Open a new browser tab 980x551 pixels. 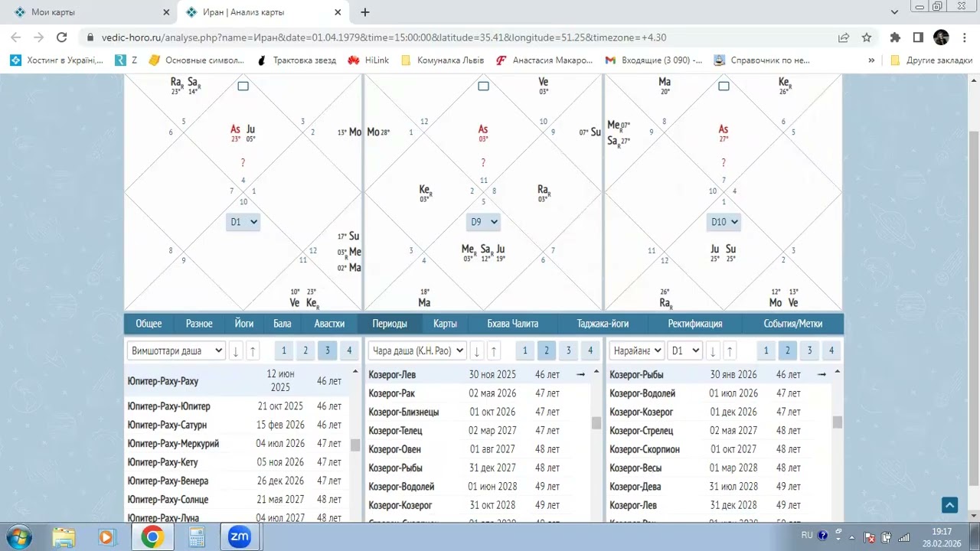[365, 12]
